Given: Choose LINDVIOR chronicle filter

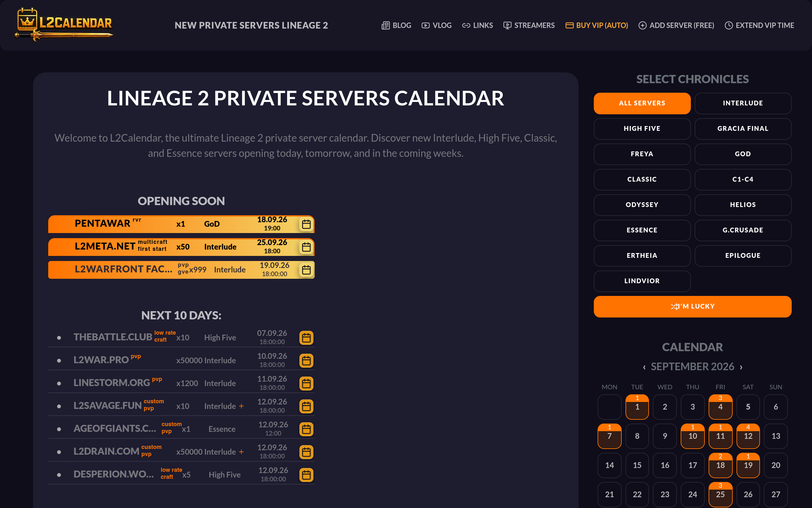Looking at the screenshot, I should click(642, 281).
